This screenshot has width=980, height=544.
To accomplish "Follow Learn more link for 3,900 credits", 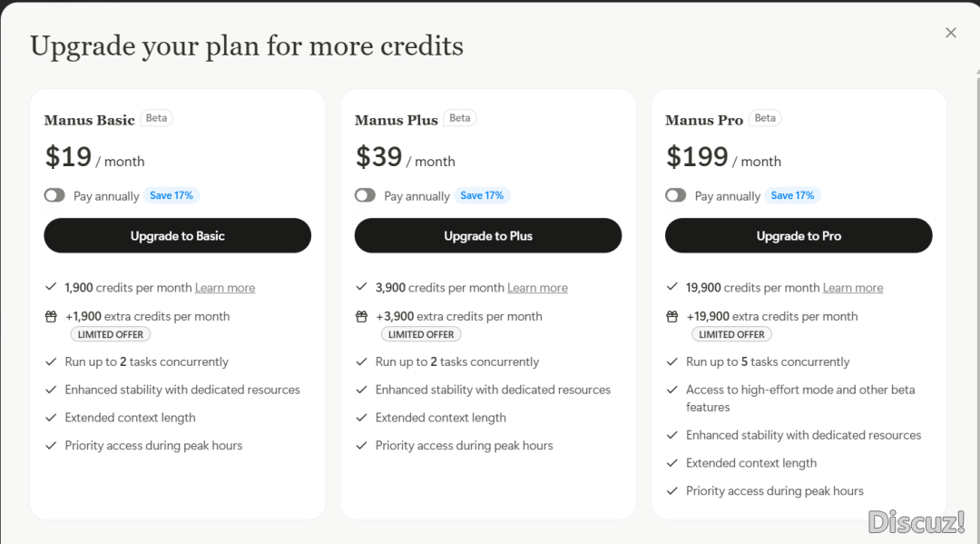I will pos(537,288).
